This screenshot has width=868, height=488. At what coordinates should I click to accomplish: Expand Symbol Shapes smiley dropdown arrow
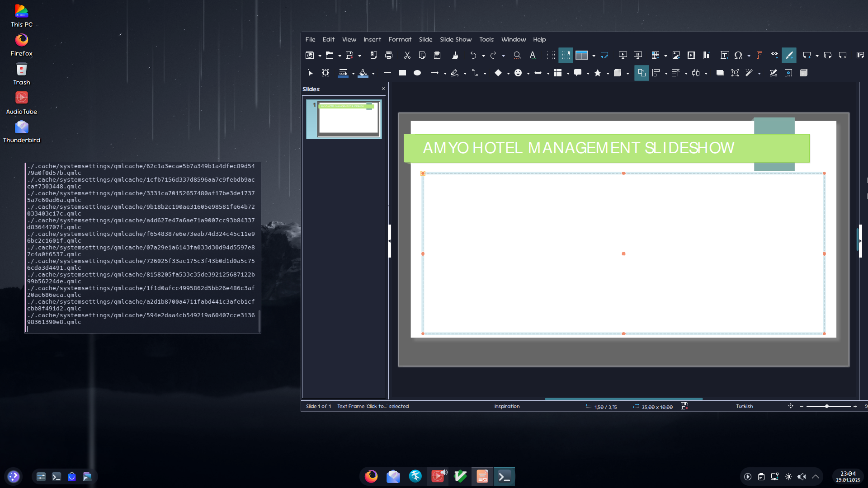coord(528,73)
